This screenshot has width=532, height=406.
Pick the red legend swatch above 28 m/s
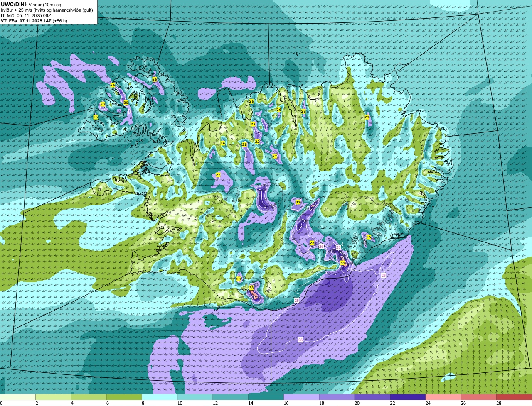514,397
